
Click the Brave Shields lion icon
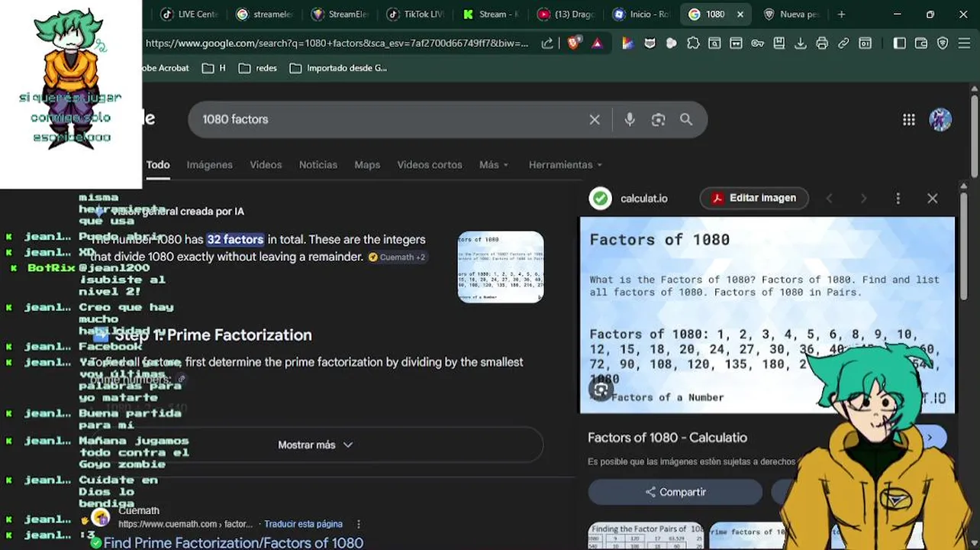[573, 44]
